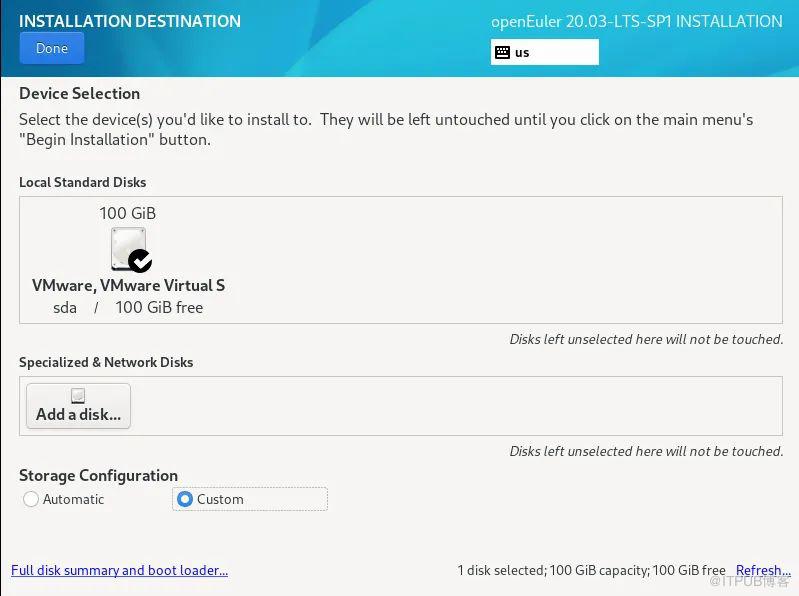Click the Add a disk button
This screenshot has width=799, height=596.
point(78,406)
